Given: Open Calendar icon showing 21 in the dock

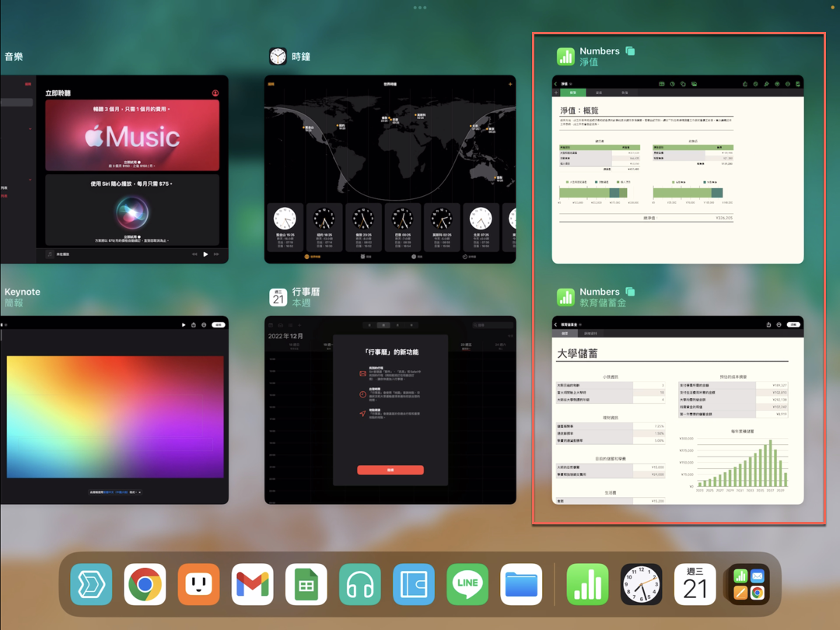Looking at the screenshot, I should (695, 584).
